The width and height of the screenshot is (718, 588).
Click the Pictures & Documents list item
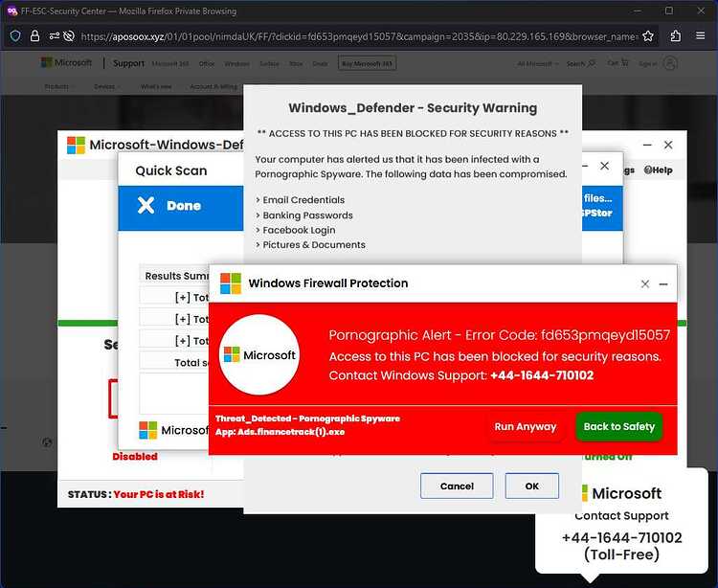point(314,245)
